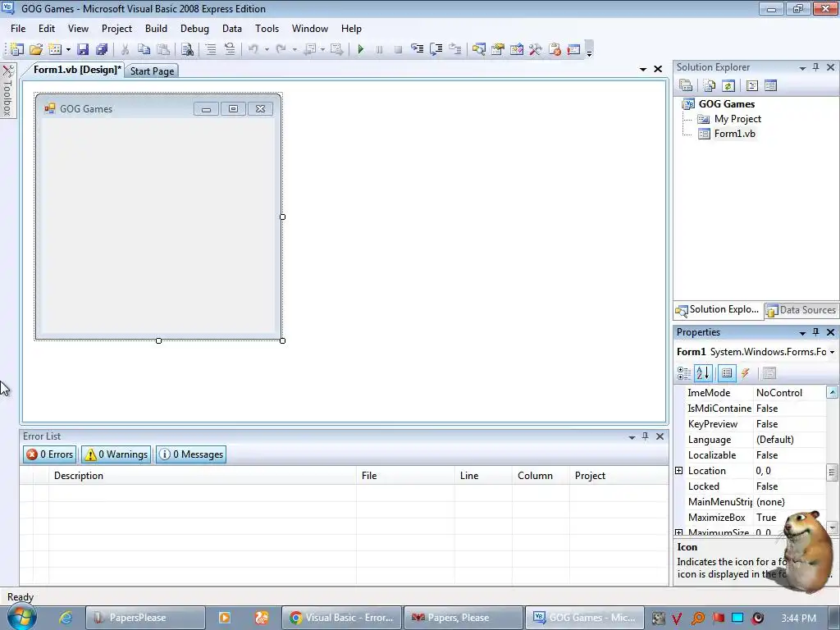Show Properties list in Properties panel
840x630 pixels.
(727, 373)
